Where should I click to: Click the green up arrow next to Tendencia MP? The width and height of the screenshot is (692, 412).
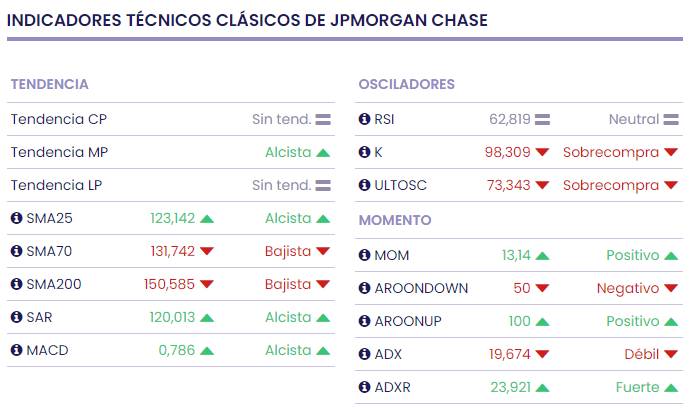tap(323, 153)
